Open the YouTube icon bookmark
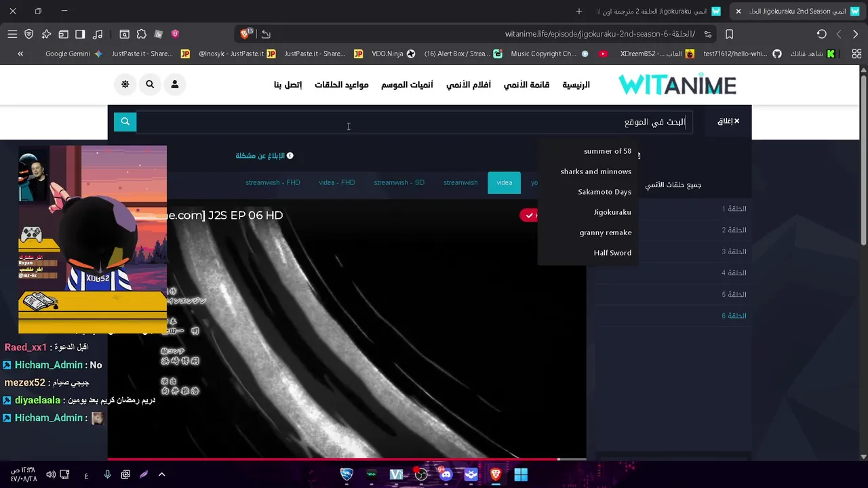Viewport: 868px width, 488px height. [x=603, y=54]
